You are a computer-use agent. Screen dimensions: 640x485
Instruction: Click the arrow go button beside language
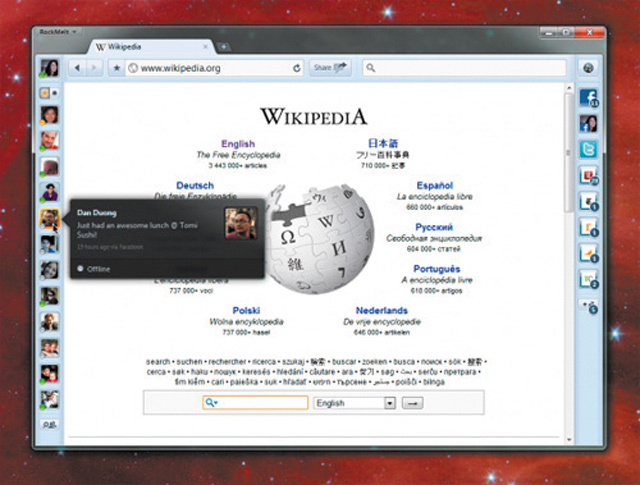pos(412,403)
